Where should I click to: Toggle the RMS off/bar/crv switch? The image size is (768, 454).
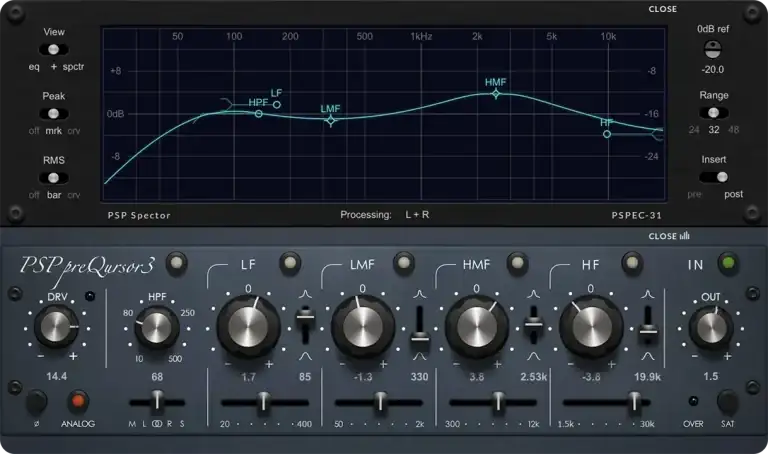point(53,178)
